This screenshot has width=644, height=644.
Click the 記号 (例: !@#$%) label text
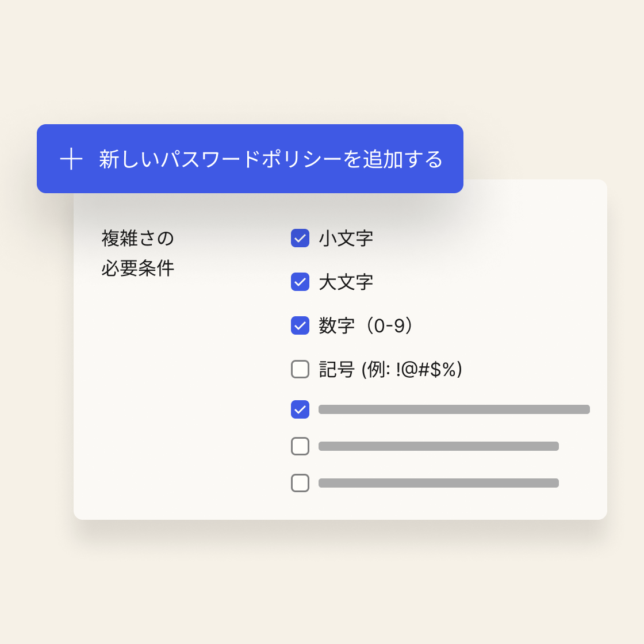pyautogui.click(x=390, y=369)
